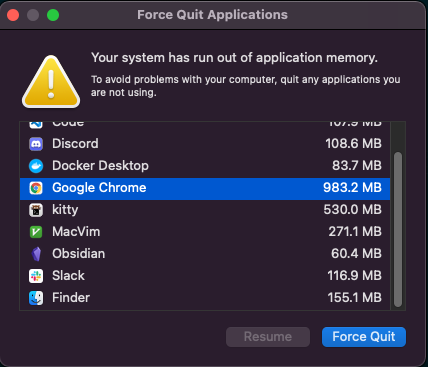Image resolution: width=428 pixels, height=367 pixels.
Task: Select Obsidian in the application list
Action: 205,254
